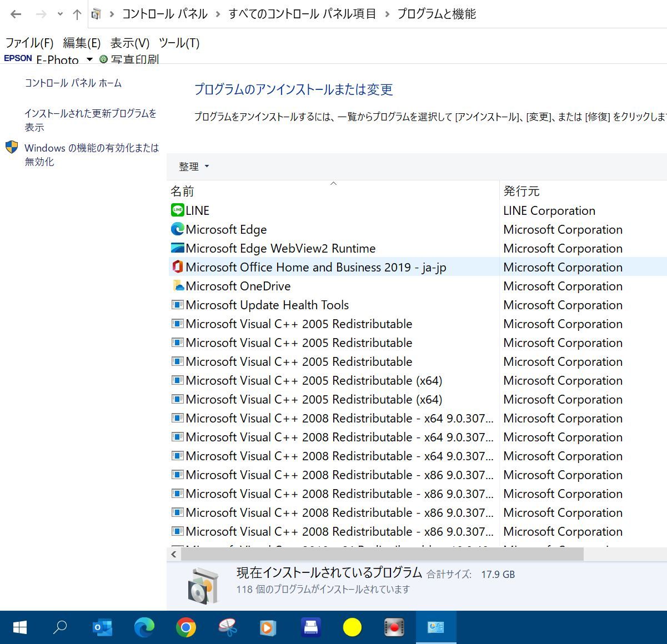Click the Microsoft OneDrive program icon
The height and width of the screenshot is (644, 667).
(x=178, y=285)
